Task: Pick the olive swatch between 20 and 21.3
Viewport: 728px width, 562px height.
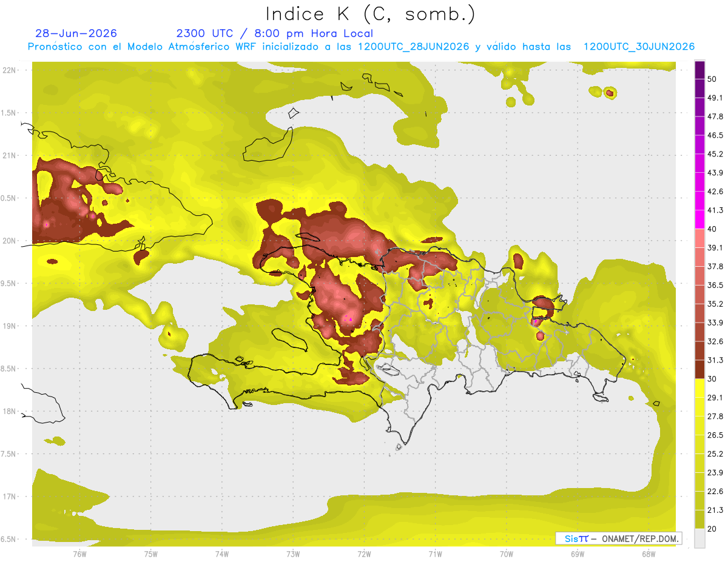Action: tap(699, 520)
